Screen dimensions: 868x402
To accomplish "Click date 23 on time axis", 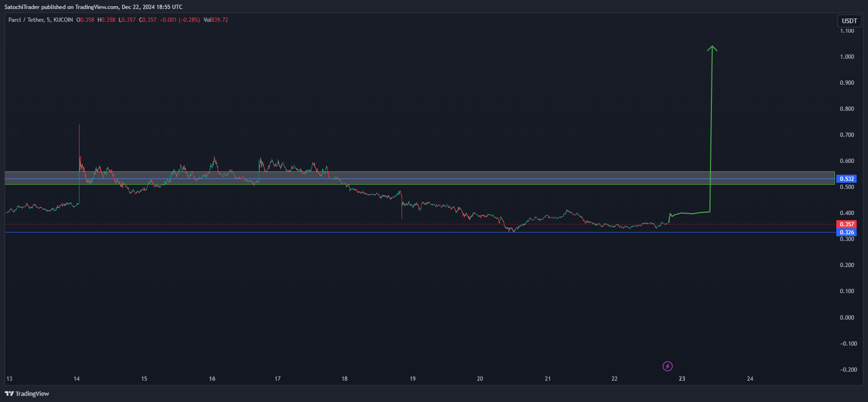I will (x=682, y=379).
